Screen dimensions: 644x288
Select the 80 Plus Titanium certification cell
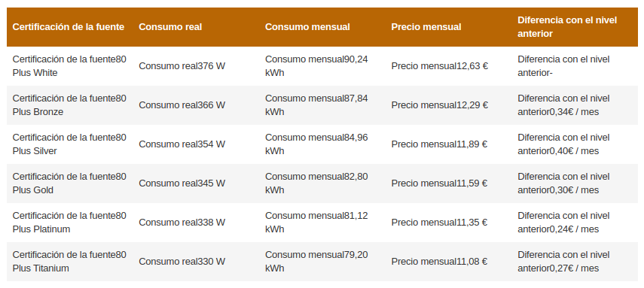70,262
